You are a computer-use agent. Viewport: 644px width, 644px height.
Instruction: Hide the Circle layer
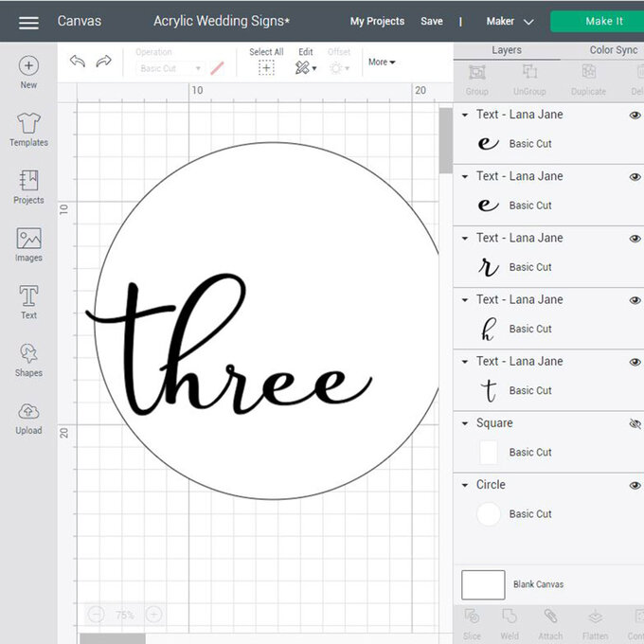click(x=635, y=485)
